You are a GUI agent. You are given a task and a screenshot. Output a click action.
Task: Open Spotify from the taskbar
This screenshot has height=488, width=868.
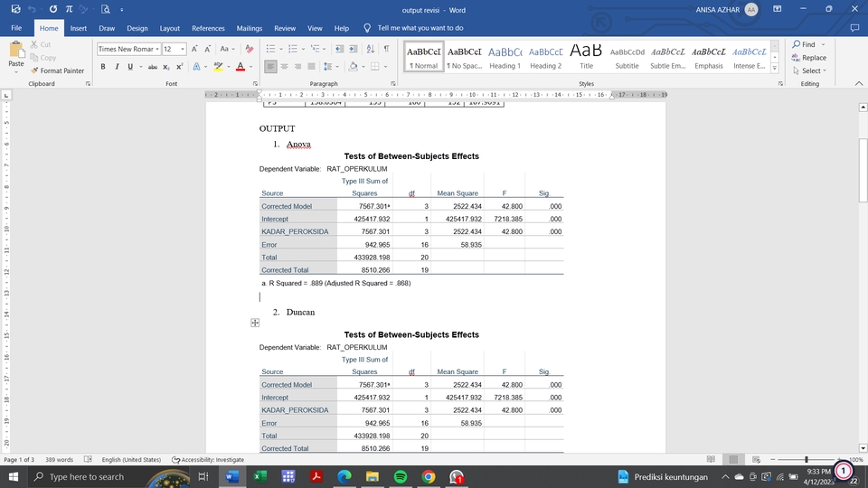tap(401, 476)
